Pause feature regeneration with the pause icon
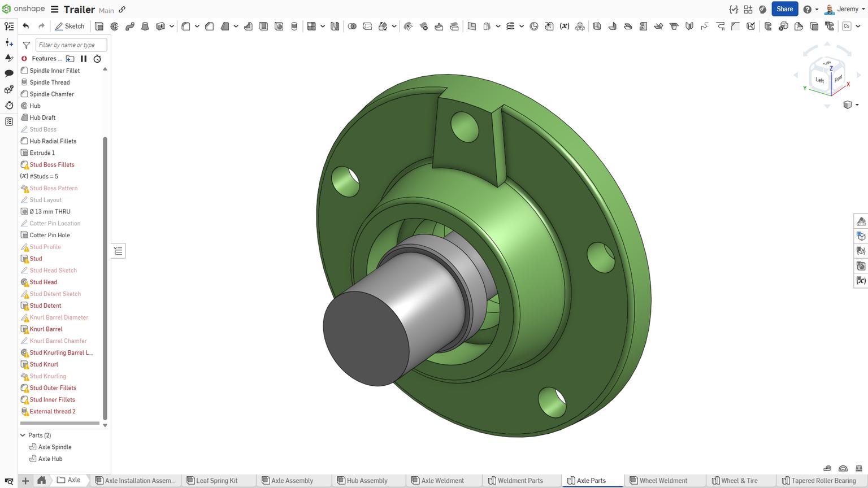This screenshot has height=488, width=868. coord(84,59)
